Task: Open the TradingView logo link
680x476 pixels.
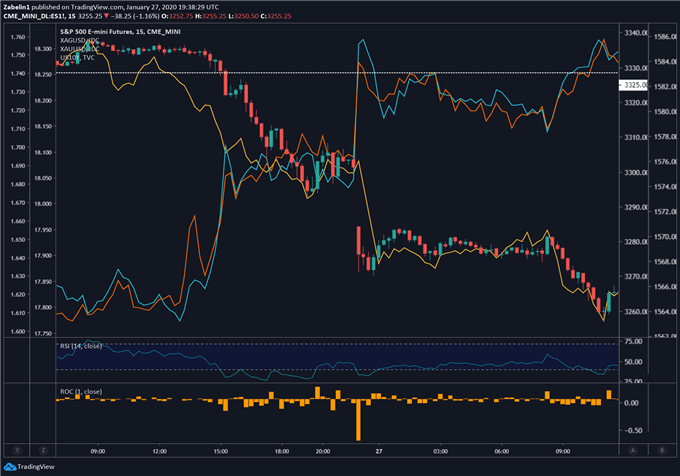Action: (x=29, y=467)
